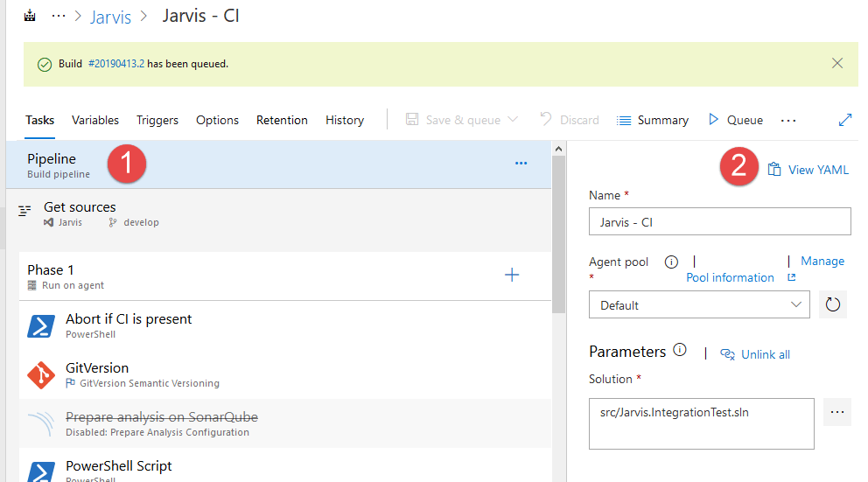Open the Retention tab
Image resolution: width=868 pixels, height=482 pixels.
click(282, 120)
